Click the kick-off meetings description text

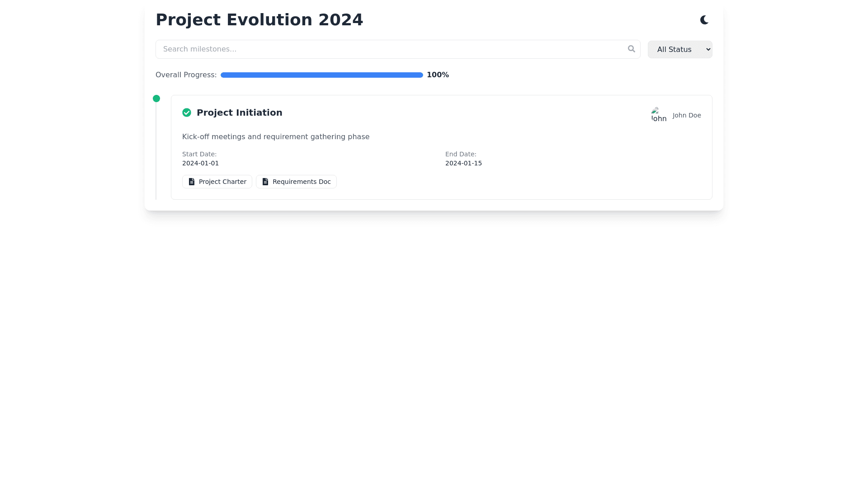275,137
